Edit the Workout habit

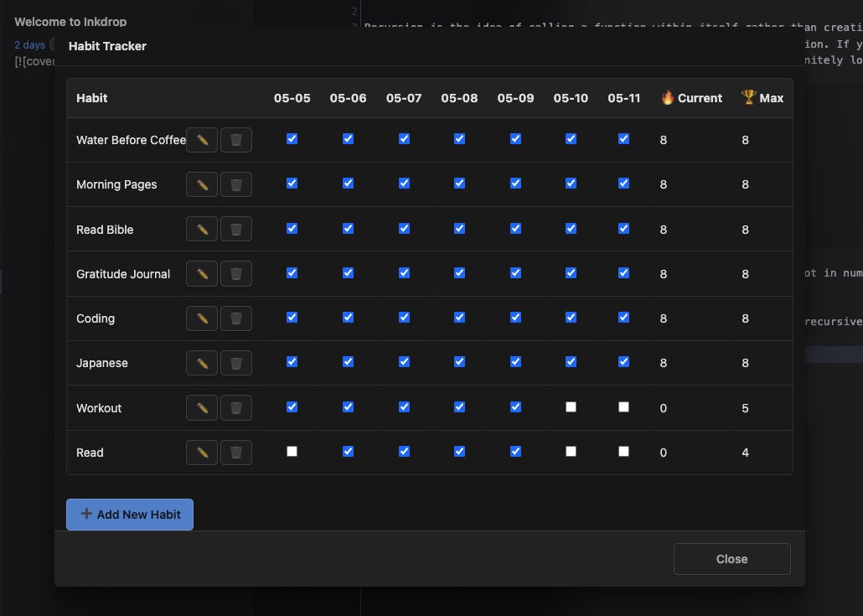tap(202, 407)
